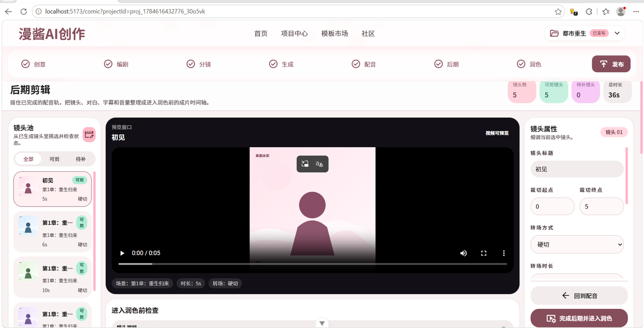The width and height of the screenshot is (644, 328).
Task: Click the 已发布 status badge
Action: coord(599,33)
